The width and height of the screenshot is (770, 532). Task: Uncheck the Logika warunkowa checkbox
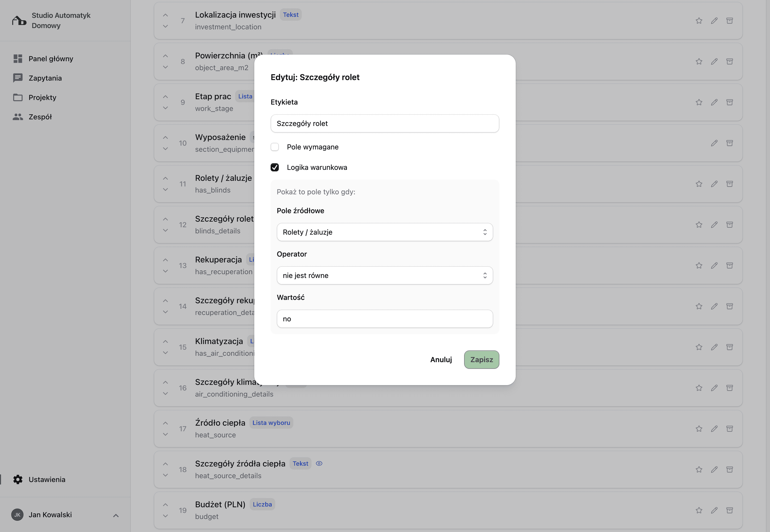pos(274,167)
